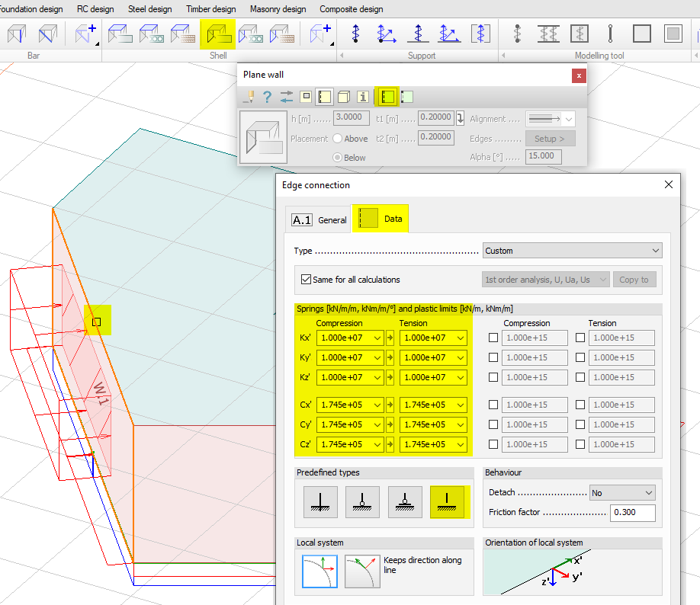Click the point support tool in Support group

click(355, 34)
